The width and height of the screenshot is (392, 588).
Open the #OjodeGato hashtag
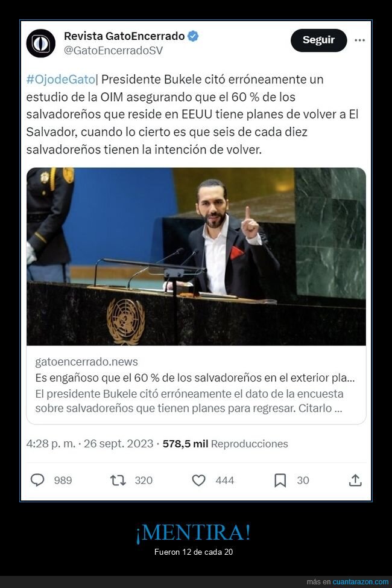click(x=61, y=80)
